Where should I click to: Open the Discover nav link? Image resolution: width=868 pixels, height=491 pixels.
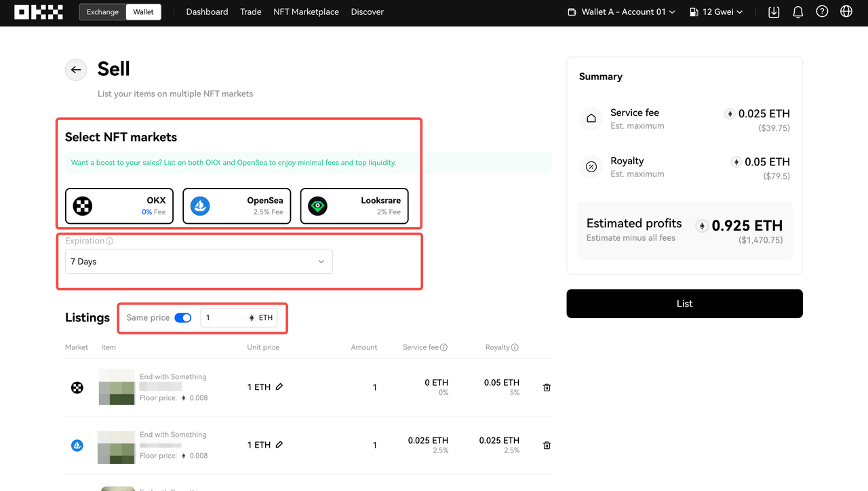[x=367, y=12]
